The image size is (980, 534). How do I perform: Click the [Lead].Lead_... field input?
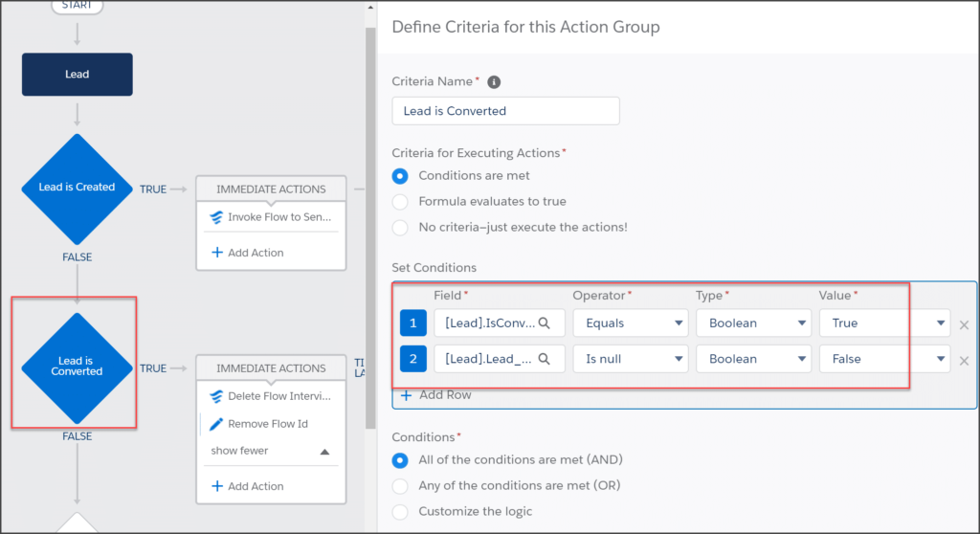pos(500,359)
